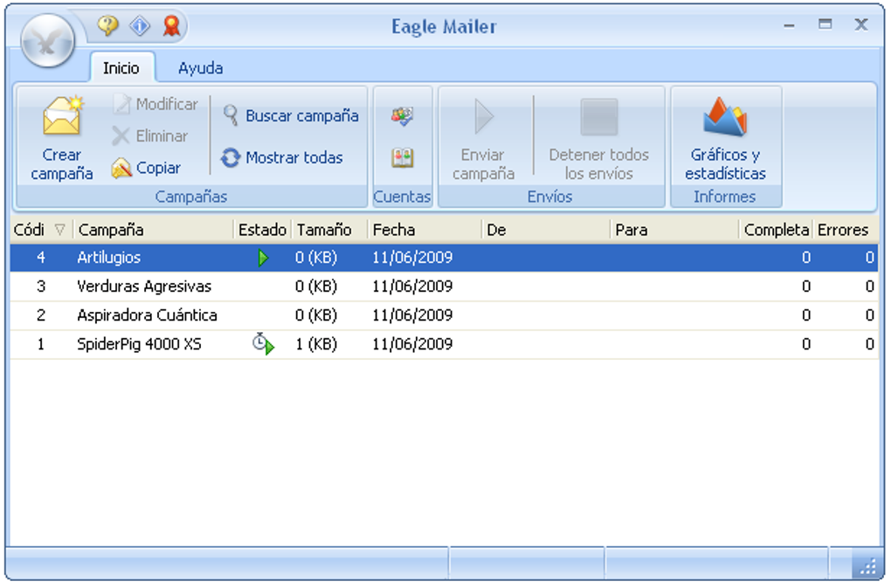Sort by Completa column header
Viewport: 891px width, 588px height.
(x=777, y=230)
